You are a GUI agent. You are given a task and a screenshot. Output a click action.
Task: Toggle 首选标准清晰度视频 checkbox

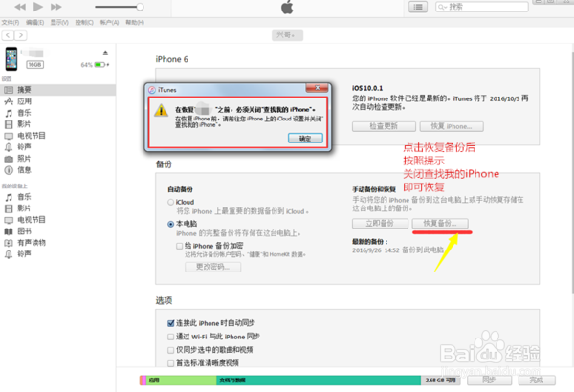point(170,363)
